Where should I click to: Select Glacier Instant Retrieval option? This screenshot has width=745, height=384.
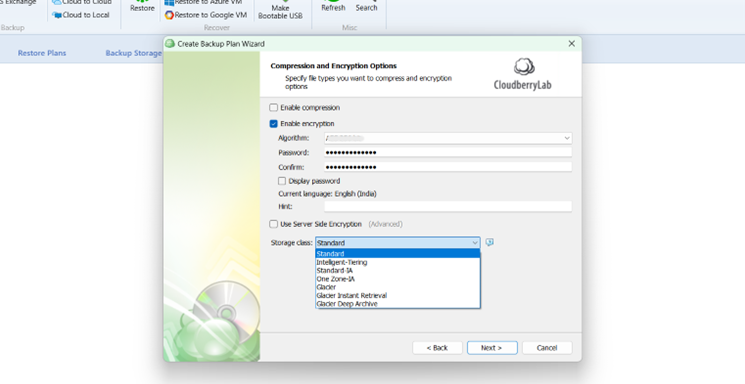pos(398,296)
